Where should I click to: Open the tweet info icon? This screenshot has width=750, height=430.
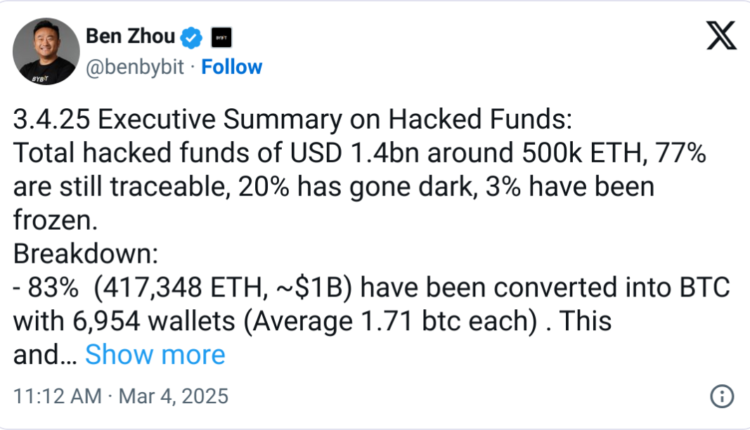point(720,395)
